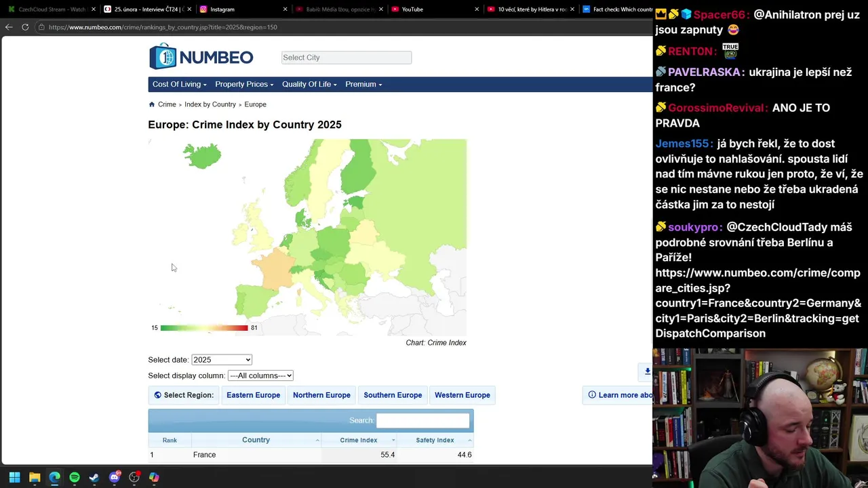The height and width of the screenshot is (488, 868).
Task: Click the GorossimoRevival username in chat
Action: [x=717, y=108]
